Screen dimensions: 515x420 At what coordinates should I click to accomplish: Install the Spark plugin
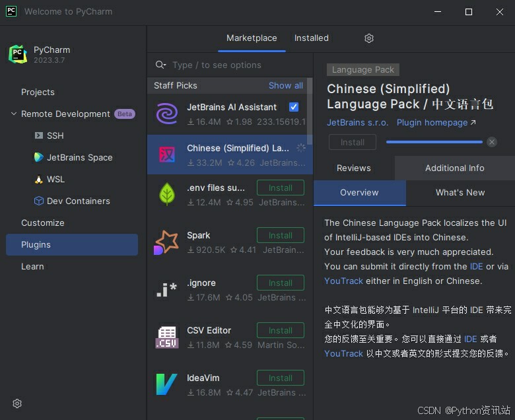[x=281, y=235]
